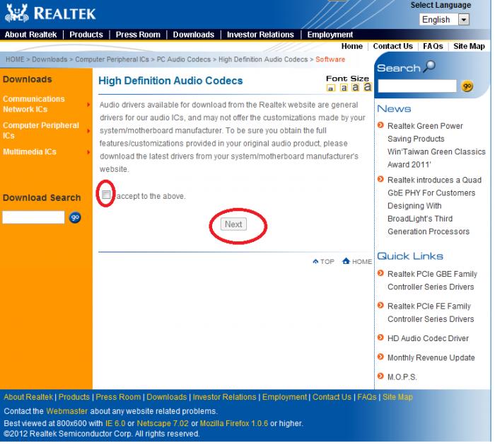This screenshot has width=495, height=448.
Task: Click the Next button
Action: 233,224
